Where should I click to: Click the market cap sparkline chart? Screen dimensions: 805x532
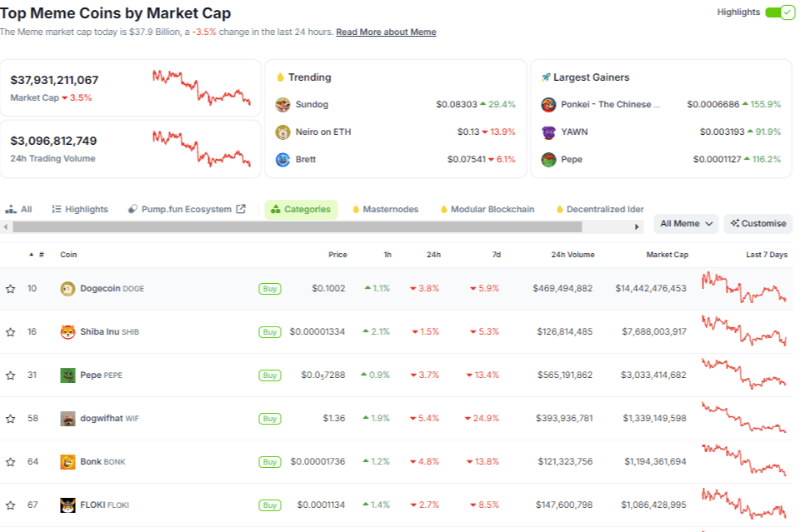point(202,87)
